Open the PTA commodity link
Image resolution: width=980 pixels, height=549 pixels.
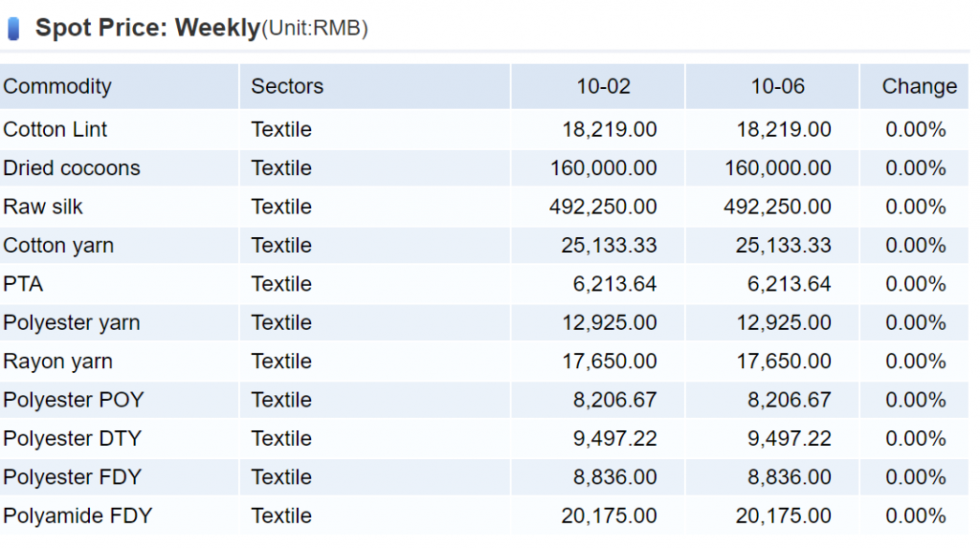23,284
